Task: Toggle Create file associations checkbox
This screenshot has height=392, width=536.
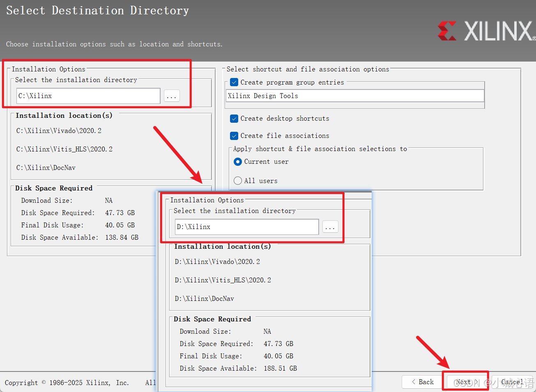Action: coord(234,136)
